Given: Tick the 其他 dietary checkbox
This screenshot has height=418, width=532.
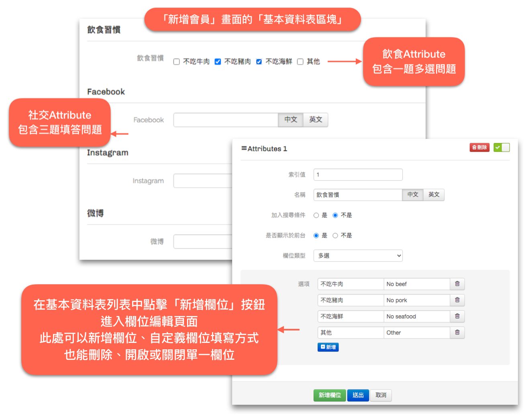Looking at the screenshot, I should (x=300, y=61).
